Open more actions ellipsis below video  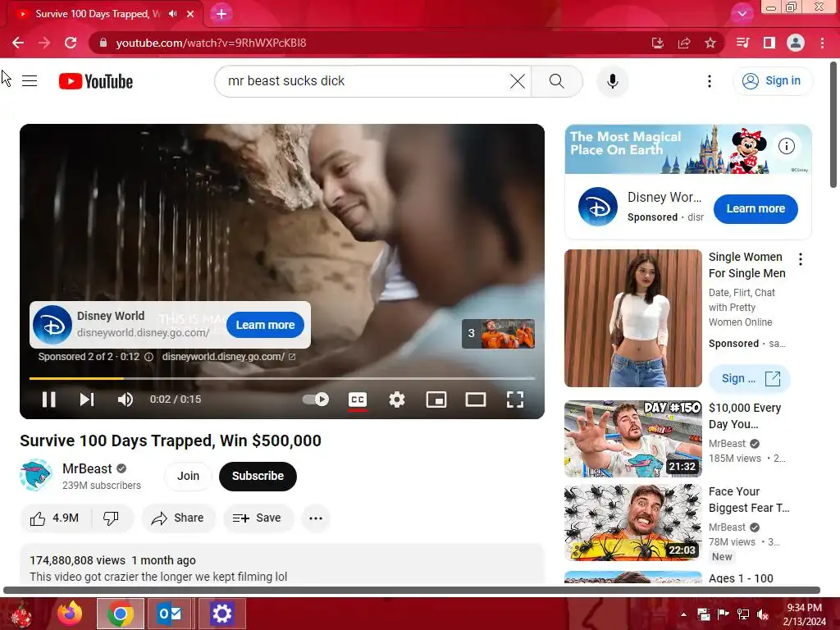pos(316,518)
